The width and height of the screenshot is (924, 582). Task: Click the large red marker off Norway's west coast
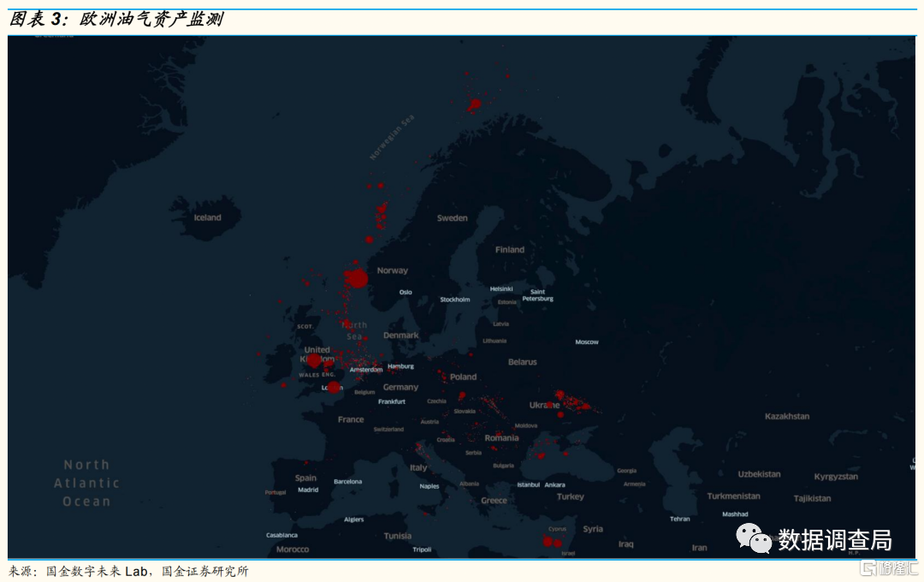(x=358, y=278)
